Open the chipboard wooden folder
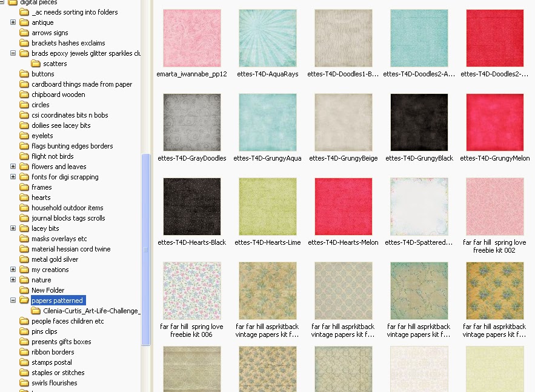The height and width of the screenshot is (392, 535). pyautogui.click(x=58, y=95)
